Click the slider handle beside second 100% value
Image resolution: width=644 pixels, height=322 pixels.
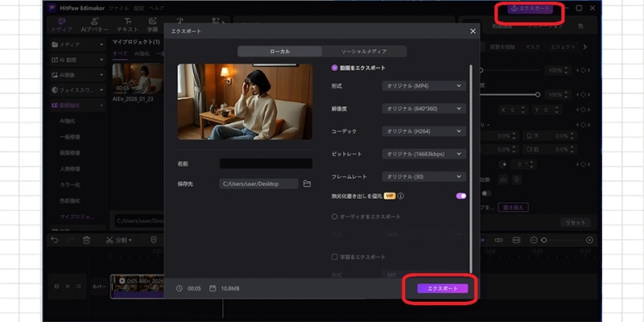pyautogui.click(x=538, y=94)
